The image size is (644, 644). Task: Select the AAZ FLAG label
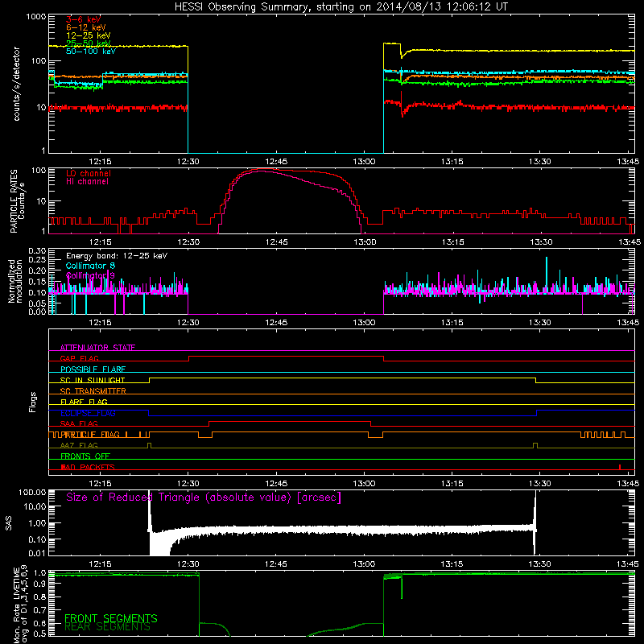(79, 445)
